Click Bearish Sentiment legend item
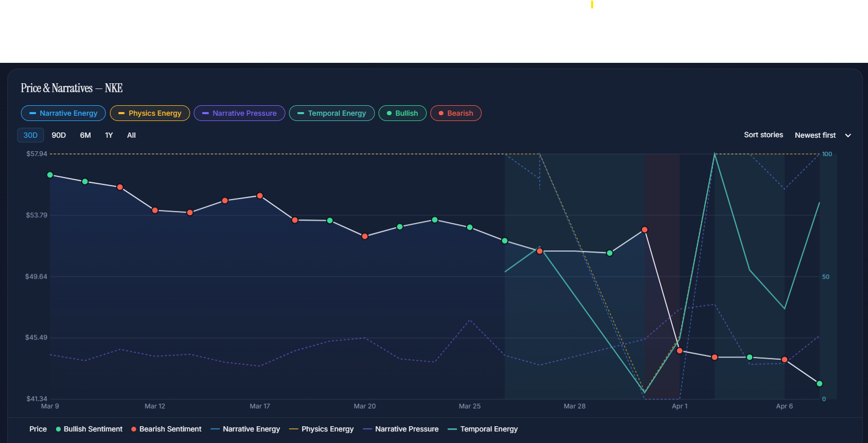Image resolution: width=868 pixels, height=443 pixels. tap(166, 429)
